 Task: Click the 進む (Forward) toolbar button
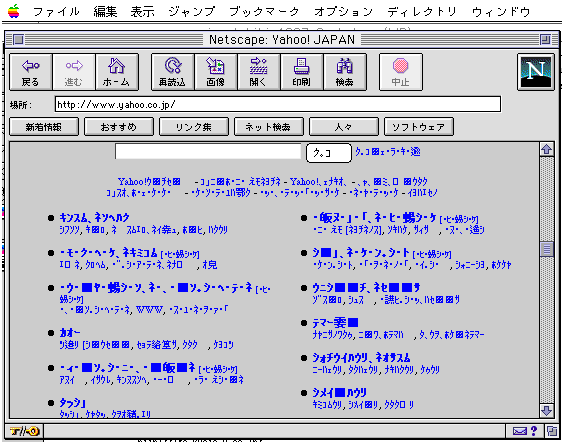click(x=74, y=72)
